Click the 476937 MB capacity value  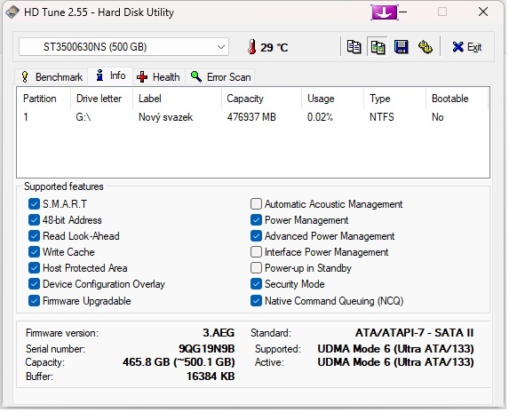click(251, 117)
